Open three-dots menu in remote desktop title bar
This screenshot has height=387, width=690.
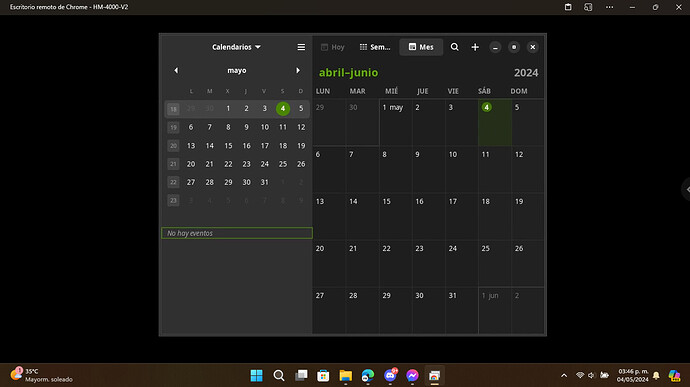[609, 7]
